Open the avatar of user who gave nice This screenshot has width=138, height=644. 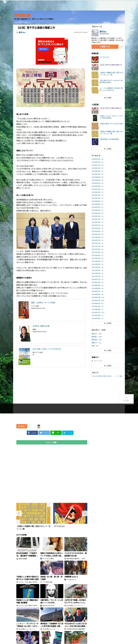[x=39, y=426]
